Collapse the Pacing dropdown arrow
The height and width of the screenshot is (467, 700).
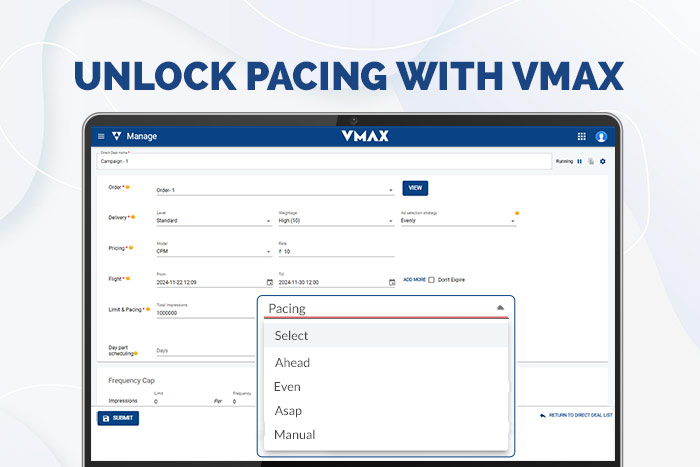click(500, 308)
